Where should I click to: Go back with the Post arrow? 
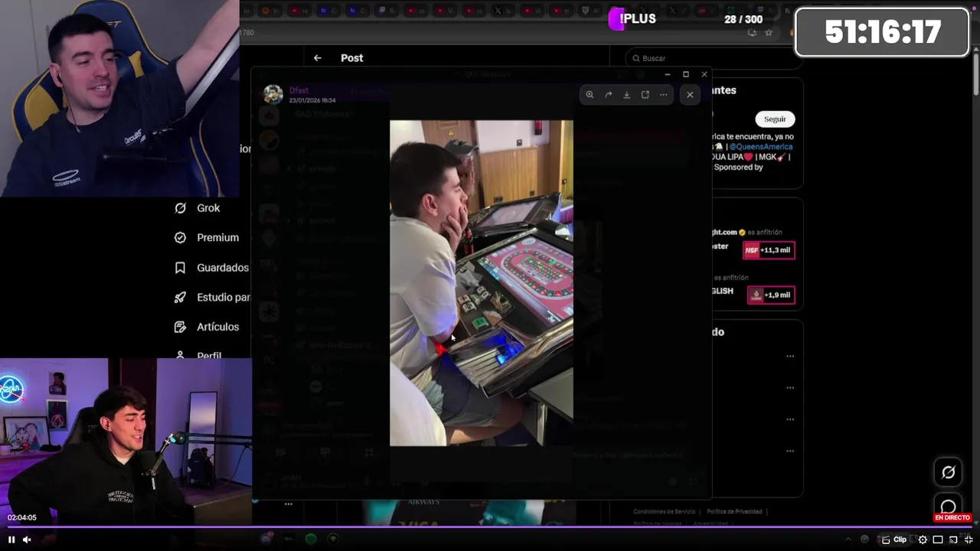317,58
